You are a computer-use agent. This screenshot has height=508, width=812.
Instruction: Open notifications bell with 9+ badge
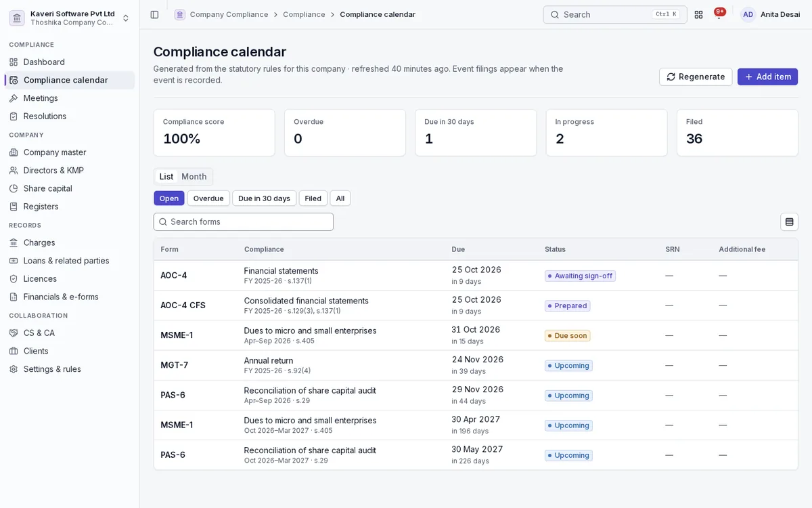(x=719, y=14)
